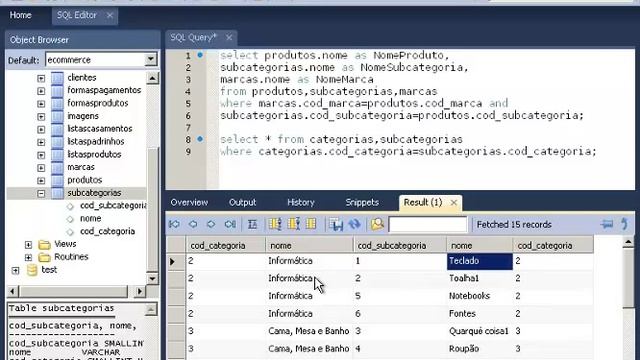
Task: Select the cod_subcategoria column in tree
Action: (113, 205)
